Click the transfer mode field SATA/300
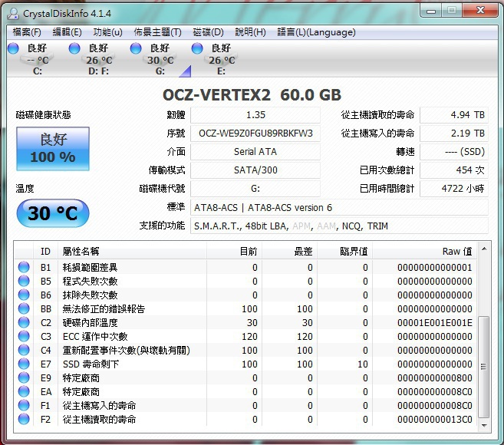504x445 pixels. (x=255, y=170)
